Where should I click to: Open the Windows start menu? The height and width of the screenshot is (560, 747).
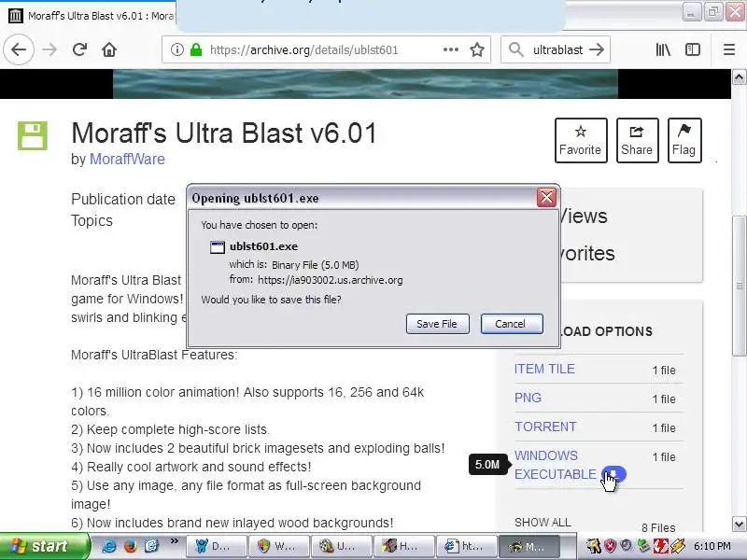[44, 546]
